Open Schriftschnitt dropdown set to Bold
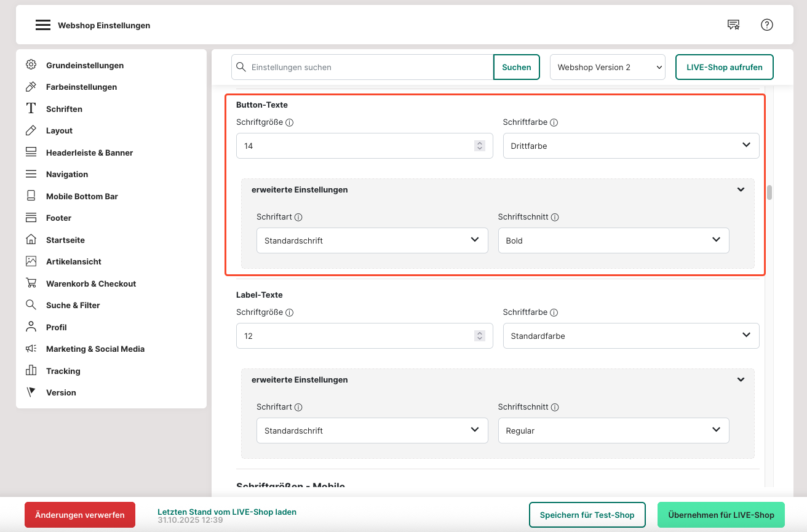 tap(613, 240)
